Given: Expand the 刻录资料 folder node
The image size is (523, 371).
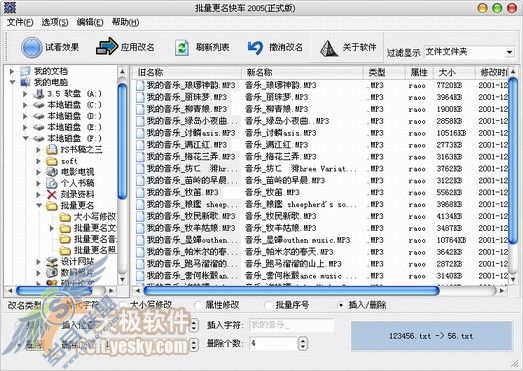Looking at the screenshot, I should (x=38, y=194).
